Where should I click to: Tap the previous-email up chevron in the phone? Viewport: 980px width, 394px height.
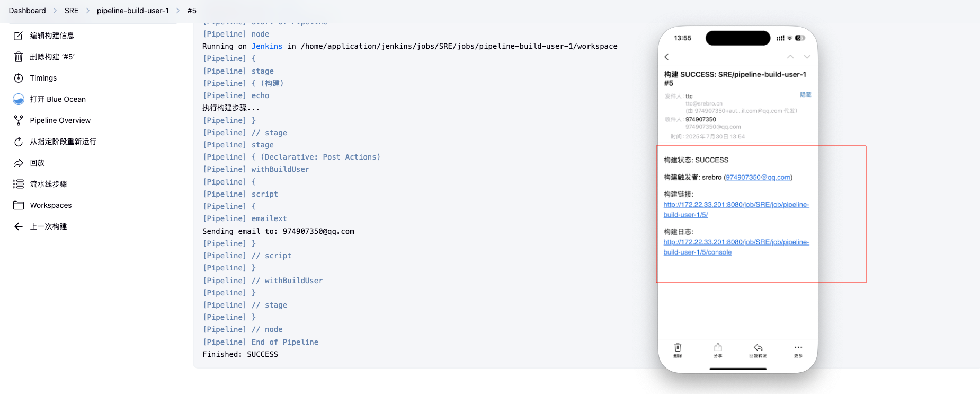[790, 57]
